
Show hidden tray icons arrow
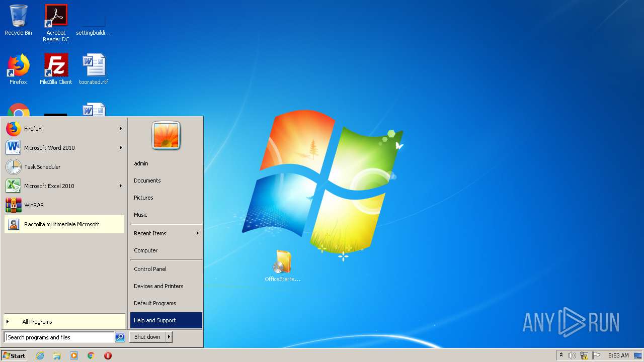[561, 355]
